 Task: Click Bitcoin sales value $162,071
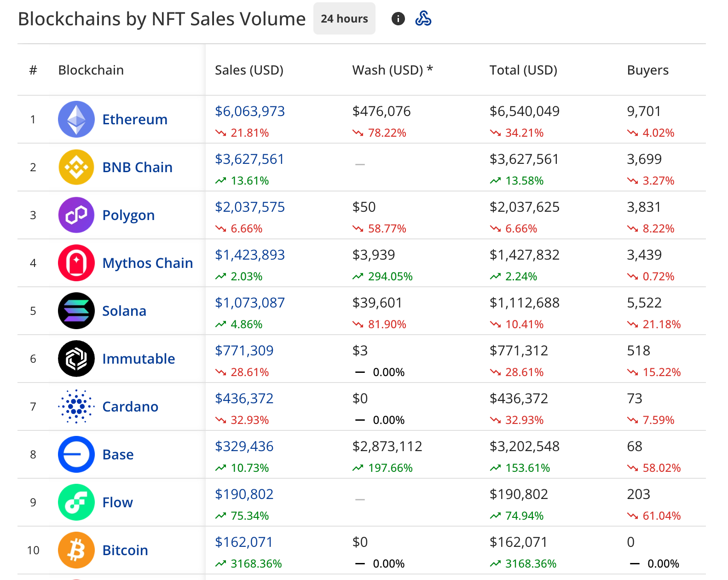244,542
